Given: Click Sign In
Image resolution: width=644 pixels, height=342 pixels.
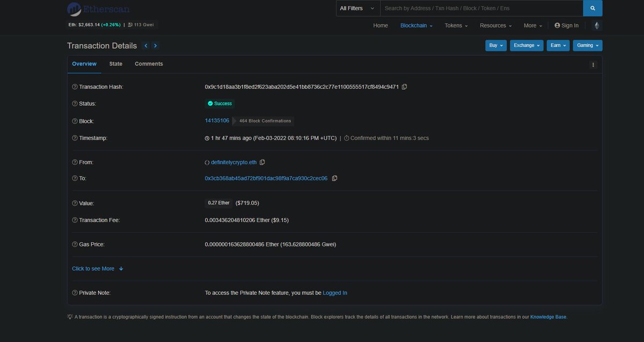Looking at the screenshot, I should coord(566,25).
